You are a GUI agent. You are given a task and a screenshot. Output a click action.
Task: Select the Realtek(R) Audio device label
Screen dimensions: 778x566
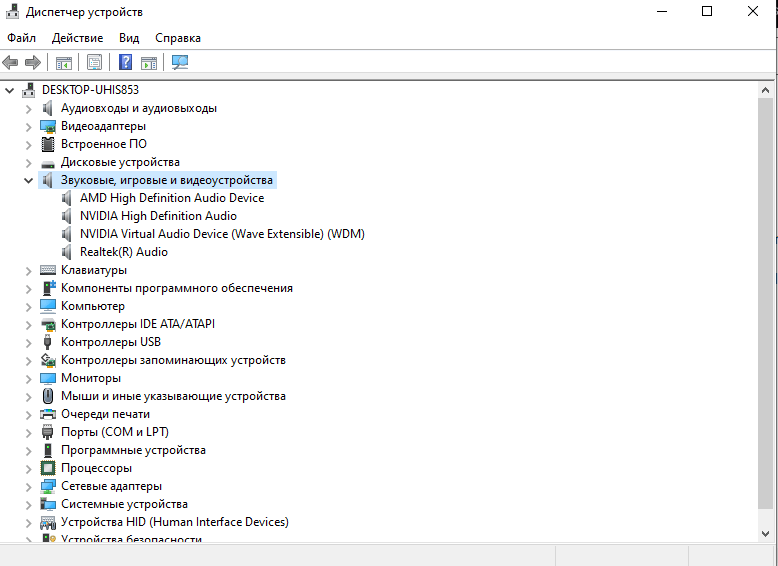coord(124,252)
